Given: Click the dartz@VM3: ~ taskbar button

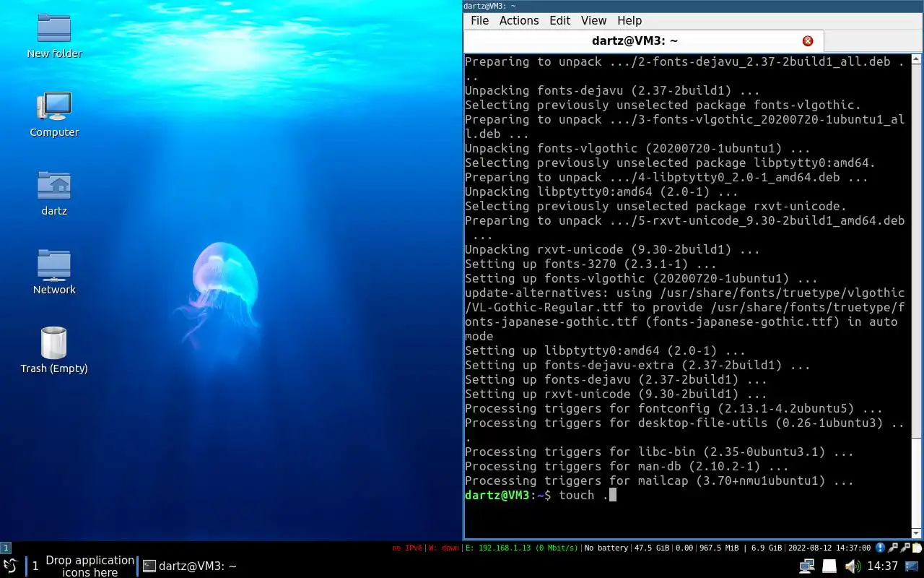Looking at the screenshot, I should pyautogui.click(x=190, y=566).
